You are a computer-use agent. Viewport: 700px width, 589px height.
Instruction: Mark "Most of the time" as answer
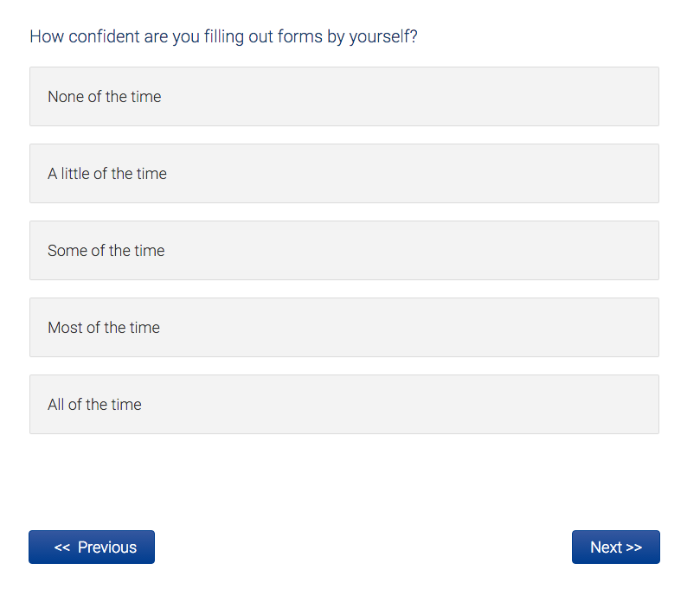click(344, 328)
